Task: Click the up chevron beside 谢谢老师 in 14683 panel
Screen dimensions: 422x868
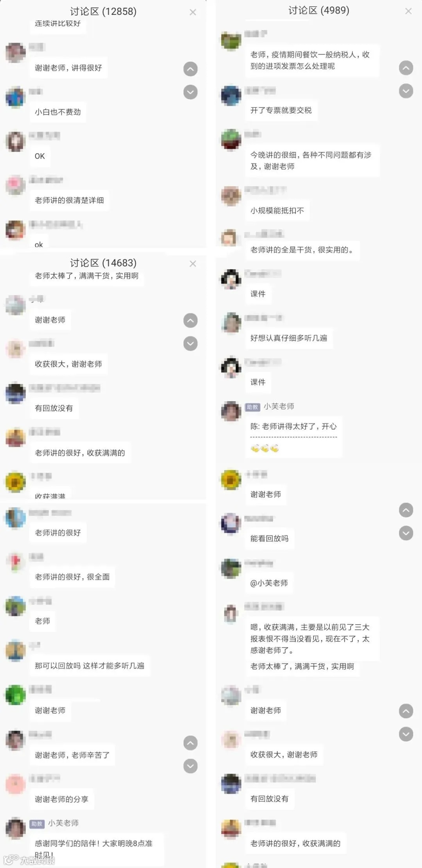Action: pyautogui.click(x=190, y=321)
